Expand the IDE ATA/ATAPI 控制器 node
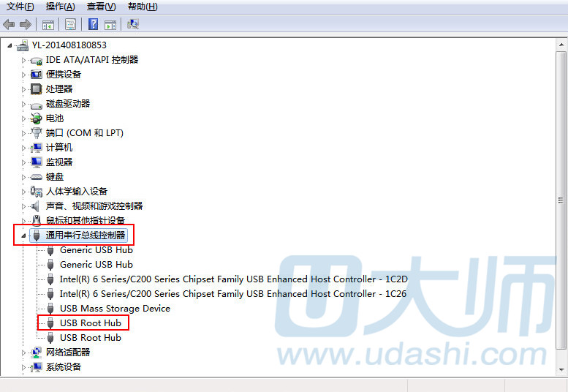568x392 pixels. click(x=23, y=60)
